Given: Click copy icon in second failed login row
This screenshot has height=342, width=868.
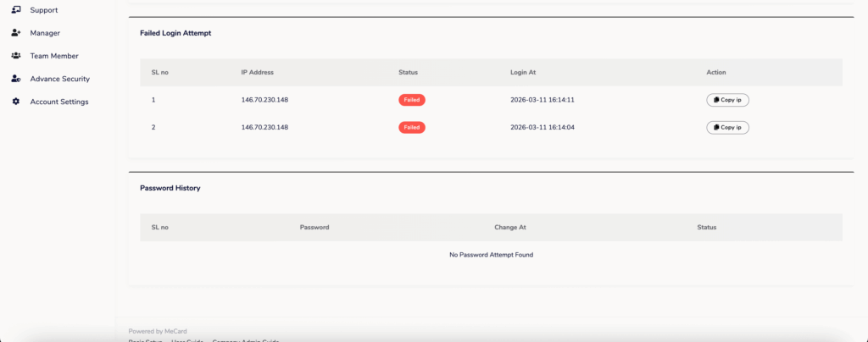Looking at the screenshot, I should coord(716,128).
